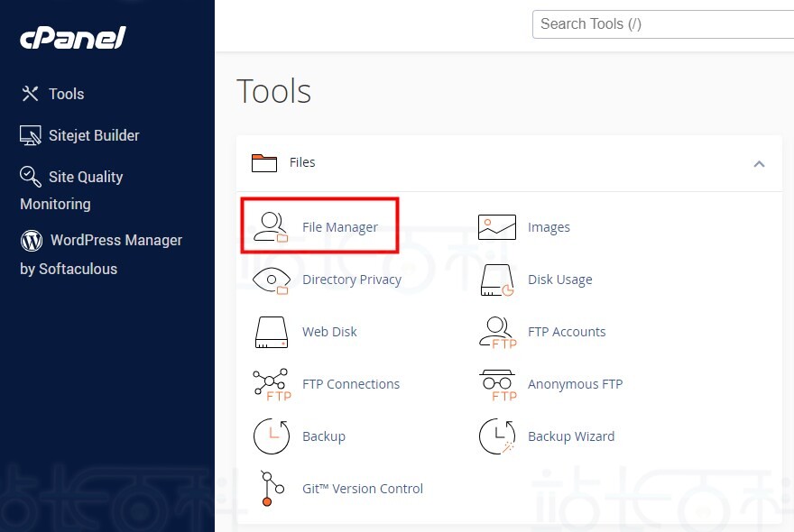794x532 pixels.
Task: Open Tools in the sidebar
Action: click(65, 94)
